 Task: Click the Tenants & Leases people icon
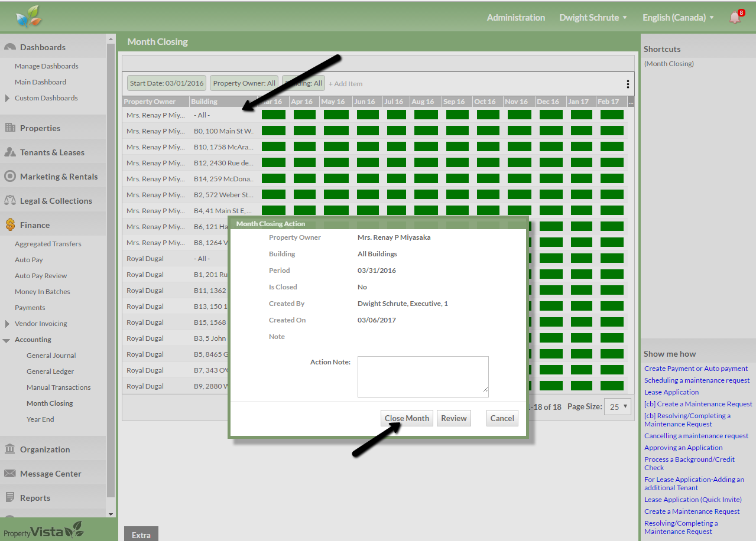tap(9, 152)
